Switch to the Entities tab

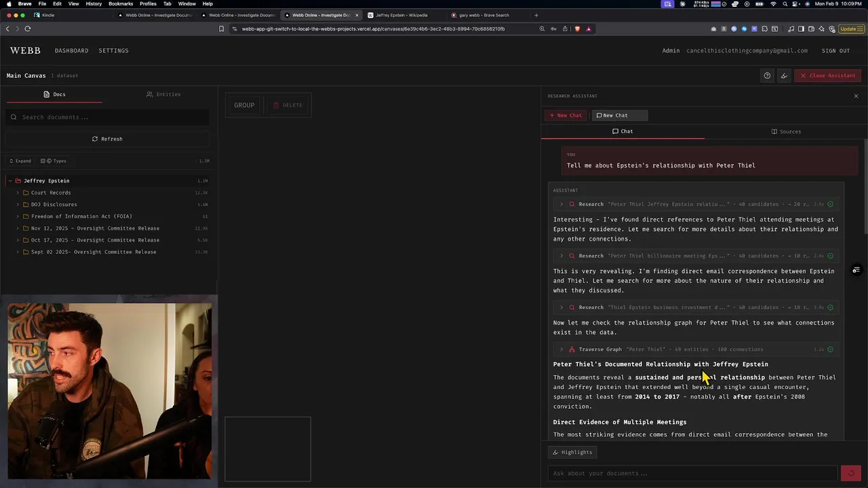point(163,94)
